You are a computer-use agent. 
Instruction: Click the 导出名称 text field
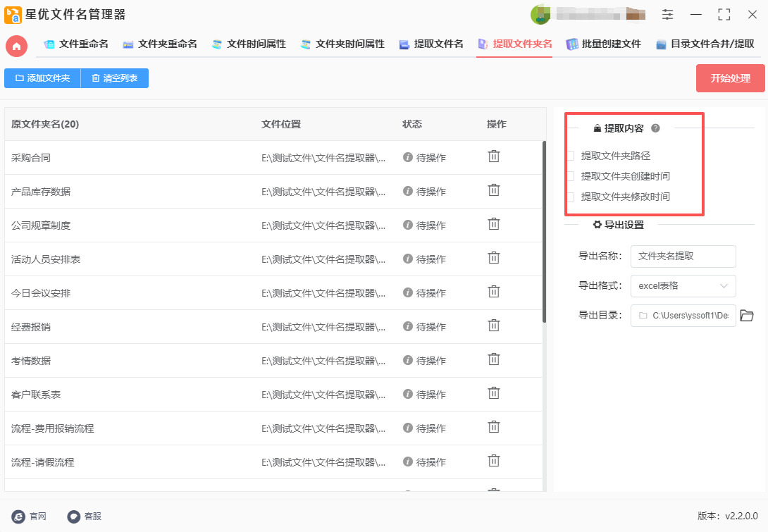click(x=683, y=256)
